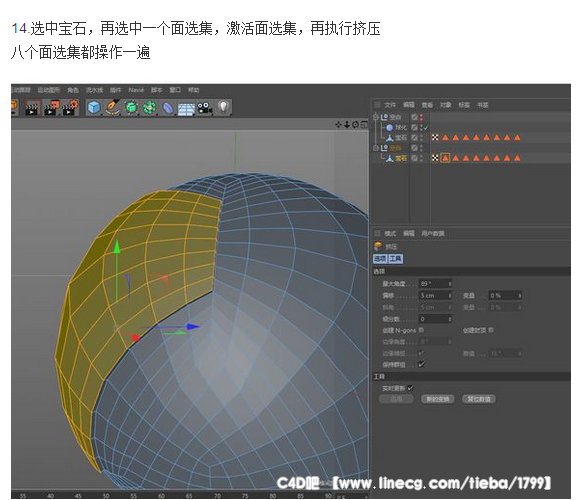The height and width of the screenshot is (500, 577).
Task: Click first selection tag of upper 宝石
Action: tap(445, 138)
